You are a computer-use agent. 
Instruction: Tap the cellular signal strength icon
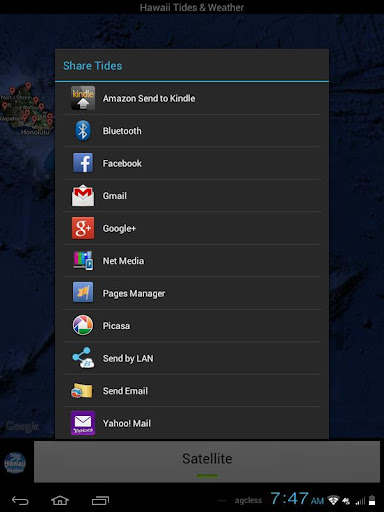pyautogui.click(x=360, y=501)
